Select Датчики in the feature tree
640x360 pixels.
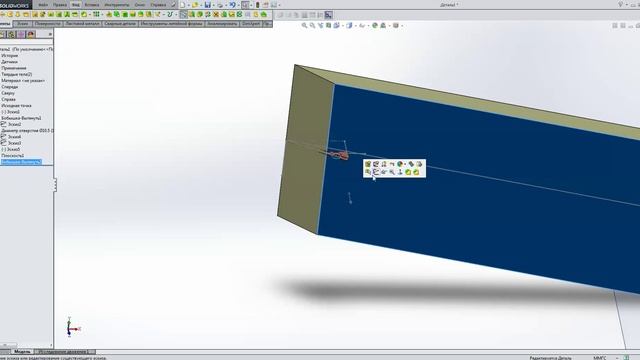(x=9, y=62)
